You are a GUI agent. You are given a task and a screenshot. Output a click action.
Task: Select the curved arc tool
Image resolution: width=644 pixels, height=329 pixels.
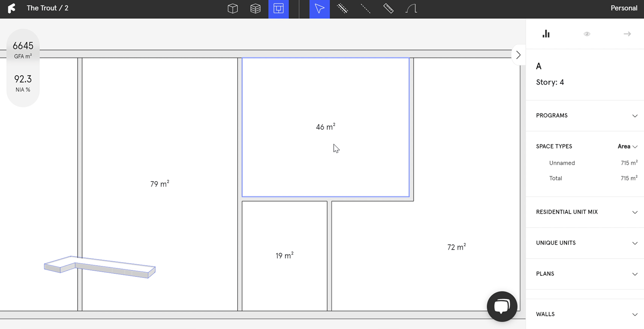click(411, 9)
